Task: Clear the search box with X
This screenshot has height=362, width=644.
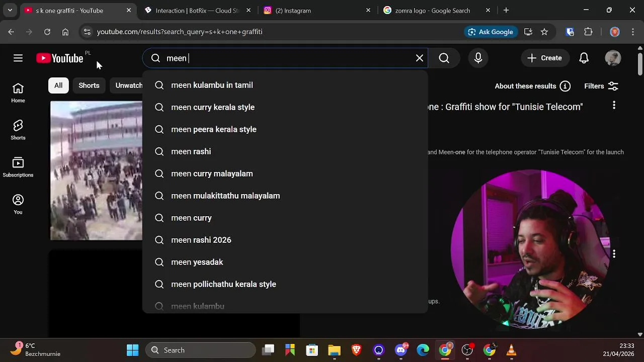Action: [x=420, y=58]
